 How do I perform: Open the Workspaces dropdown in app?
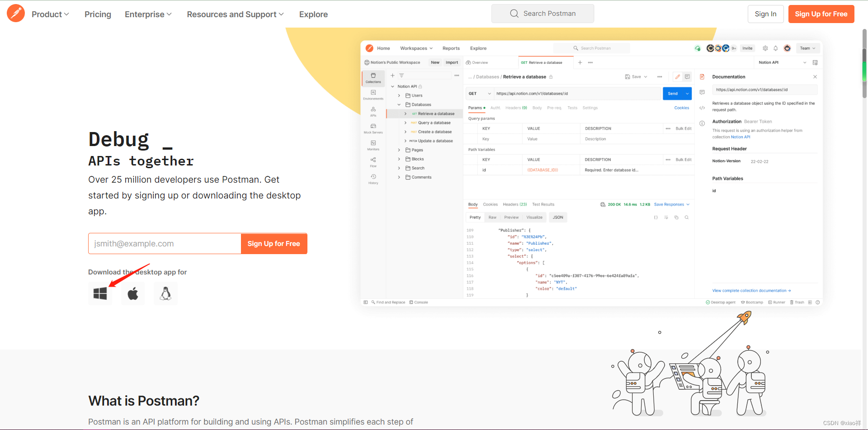tap(416, 48)
